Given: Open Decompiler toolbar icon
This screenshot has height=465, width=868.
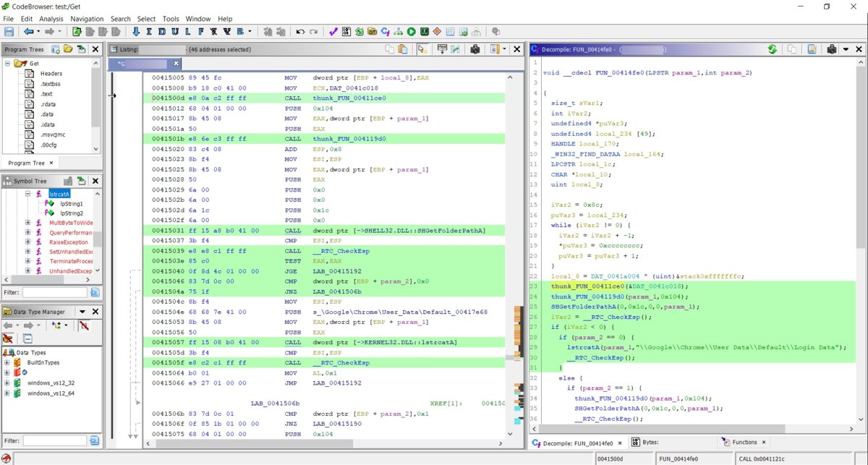Looking at the screenshot, I should tap(386, 32).
